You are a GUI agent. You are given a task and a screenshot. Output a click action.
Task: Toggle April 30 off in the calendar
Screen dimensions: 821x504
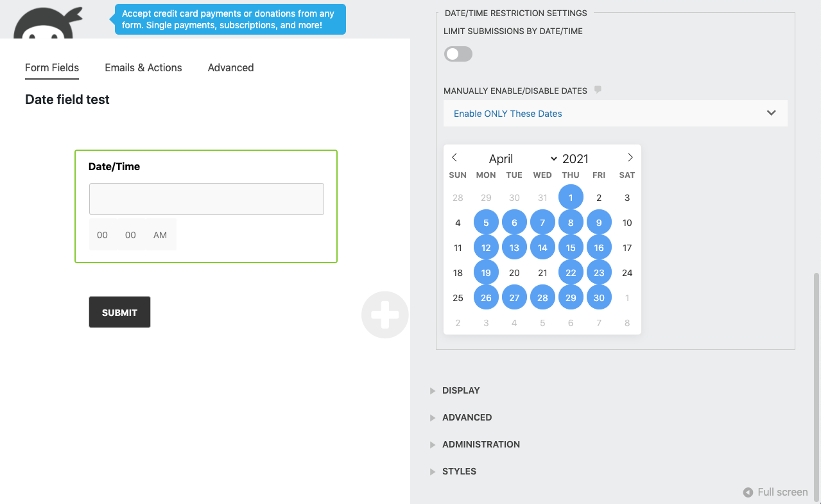(x=599, y=297)
